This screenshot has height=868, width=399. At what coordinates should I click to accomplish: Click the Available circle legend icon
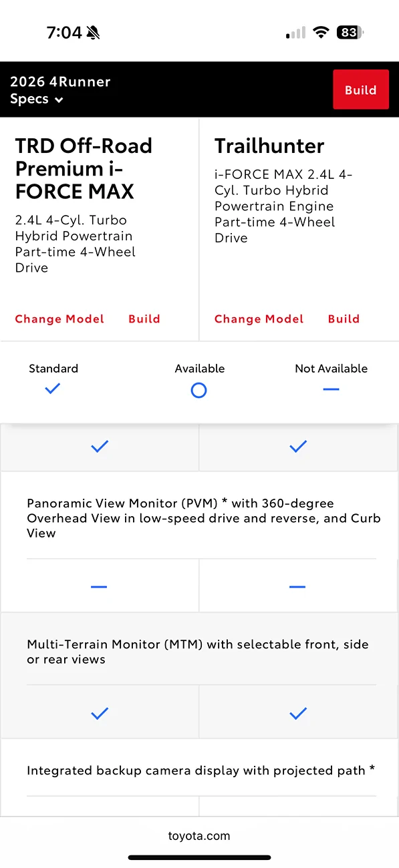198,390
